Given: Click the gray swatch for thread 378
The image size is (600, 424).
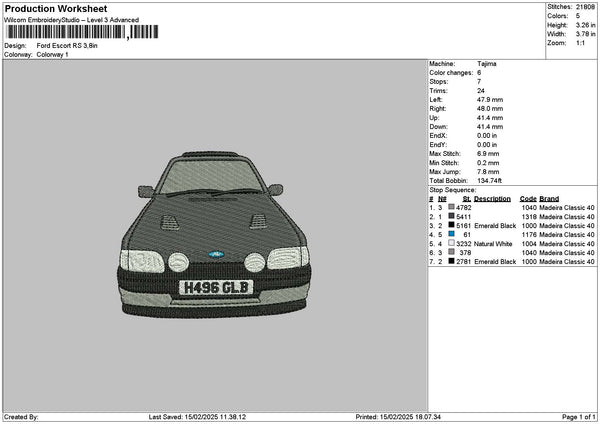Looking at the screenshot, I should [452, 252].
